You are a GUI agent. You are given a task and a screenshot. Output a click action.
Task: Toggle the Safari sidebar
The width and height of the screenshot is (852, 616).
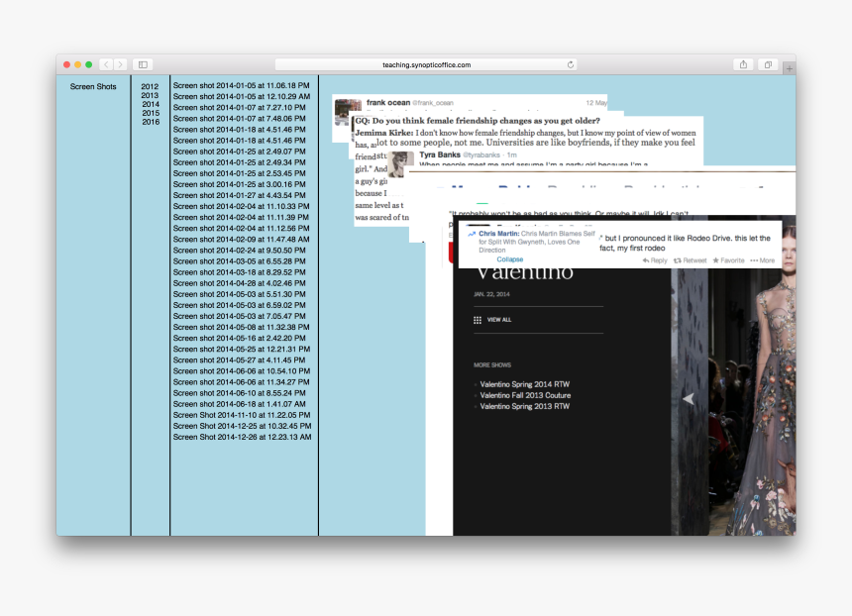141,63
